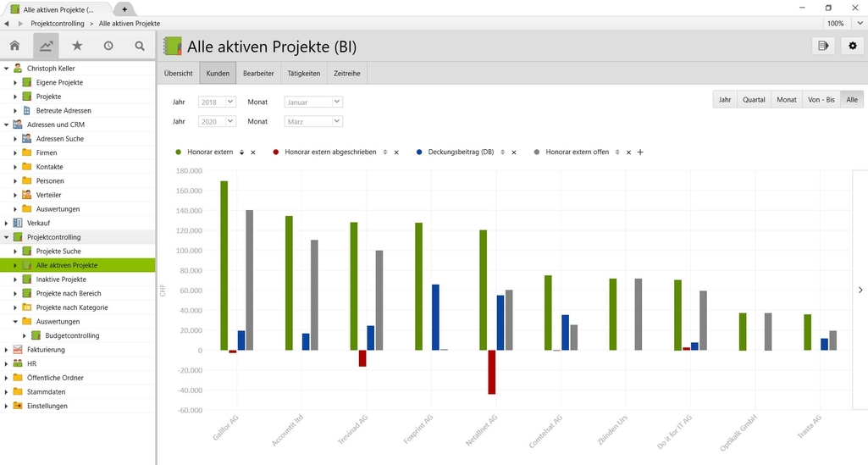Remove the Deckungsbeitrag (DB) series
Image resolution: width=868 pixels, height=465 pixels.
(x=514, y=152)
